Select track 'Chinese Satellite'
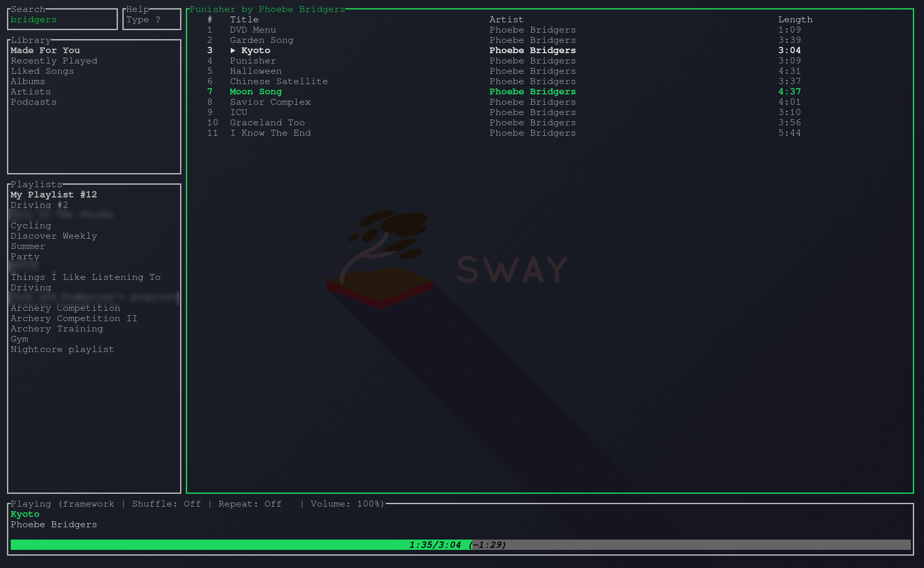Viewport: 924px width, 568px height. (x=279, y=81)
